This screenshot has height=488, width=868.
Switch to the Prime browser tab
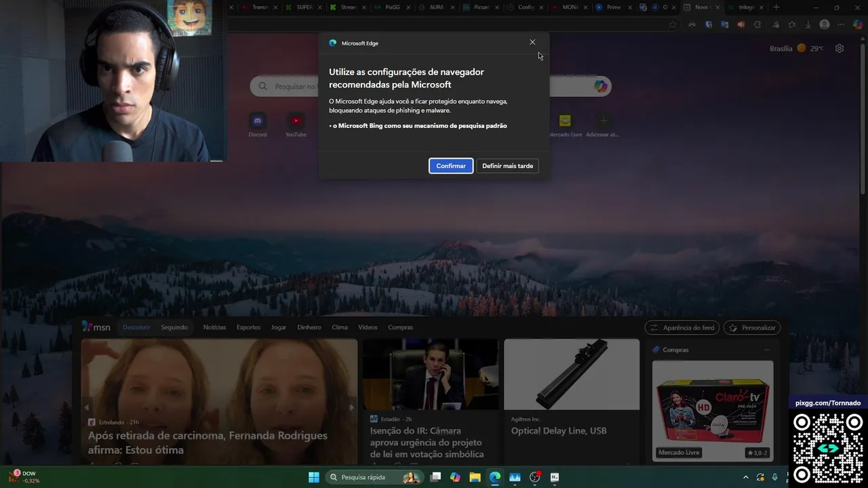[x=612, y=7]
